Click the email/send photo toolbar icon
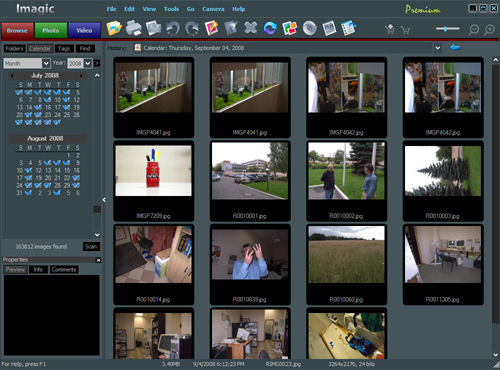This screenshot has width=500, height=370. pyautogui.click(x=153, y=28)
